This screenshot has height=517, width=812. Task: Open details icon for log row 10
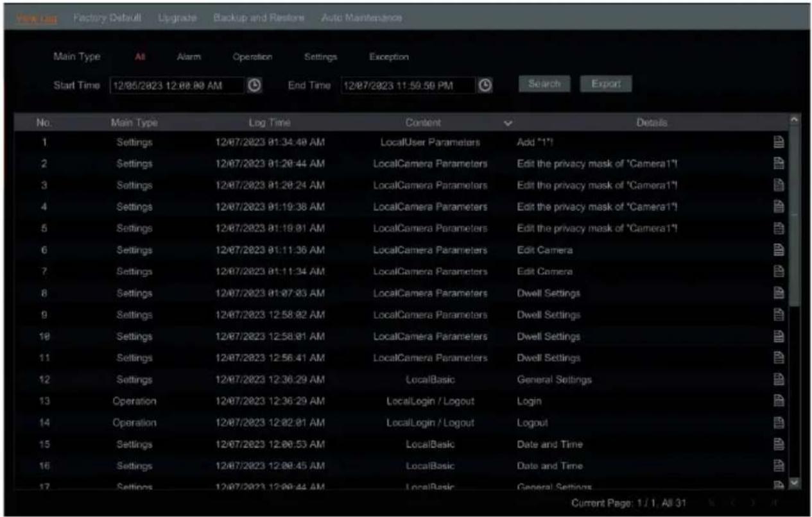(x=779, y=336)
